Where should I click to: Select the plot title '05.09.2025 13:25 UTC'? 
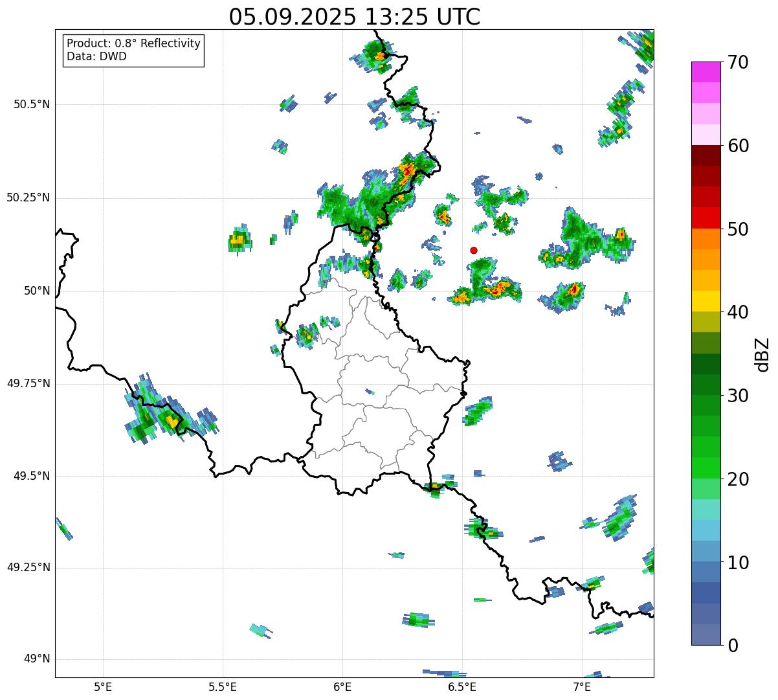[x=355, y=17]
